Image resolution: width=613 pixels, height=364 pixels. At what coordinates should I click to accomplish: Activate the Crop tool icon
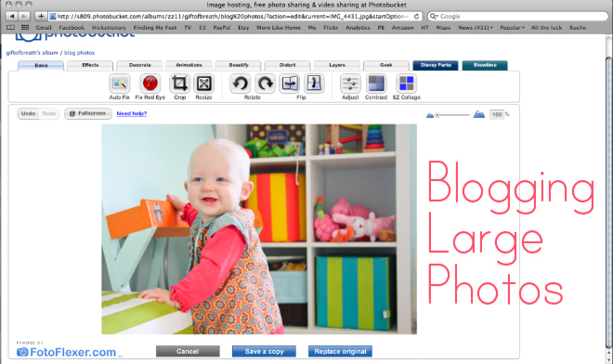(180, 84)
